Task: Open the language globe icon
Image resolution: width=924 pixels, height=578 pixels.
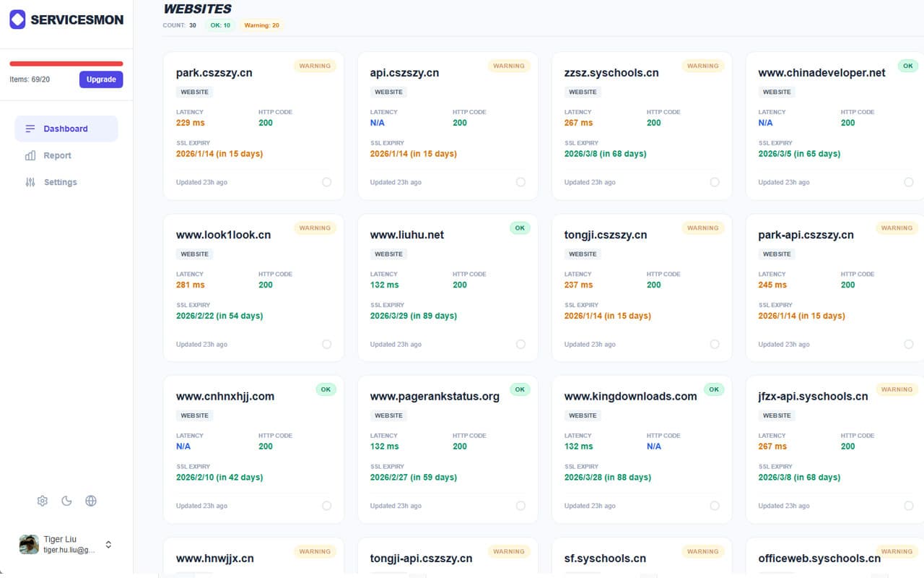Action: pos(91,501)
